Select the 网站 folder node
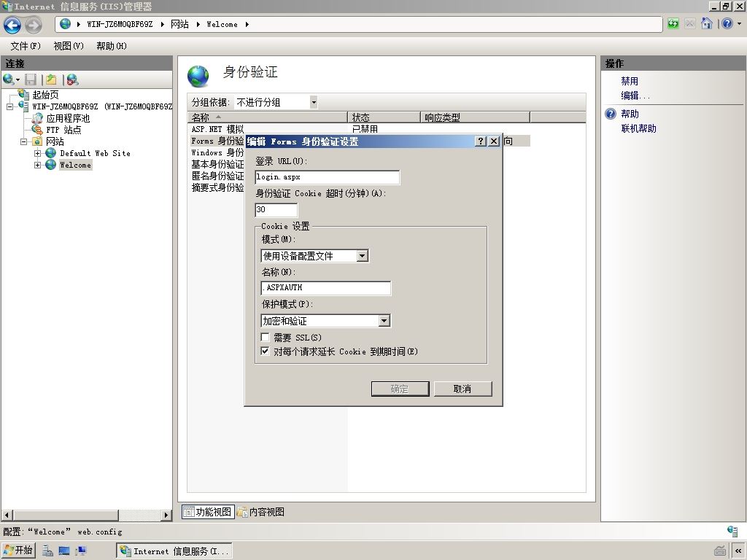This screenshot has width=747, height=560. coord(55,141)
